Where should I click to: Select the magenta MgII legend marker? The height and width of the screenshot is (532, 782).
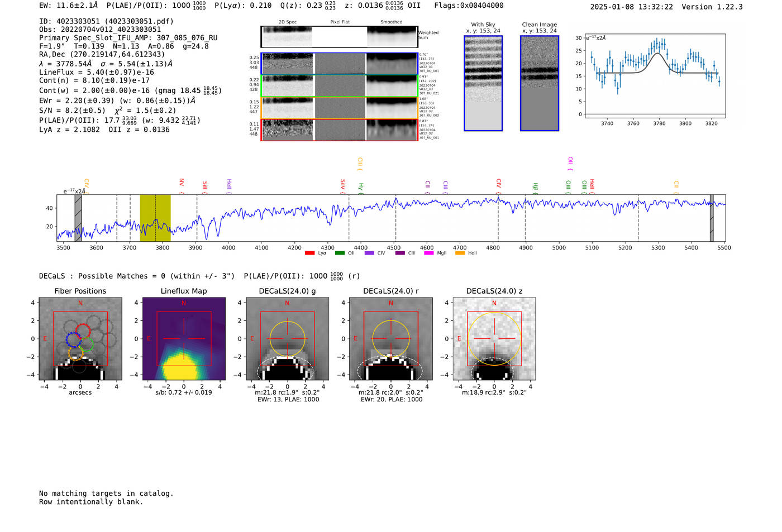click(428, 253)
